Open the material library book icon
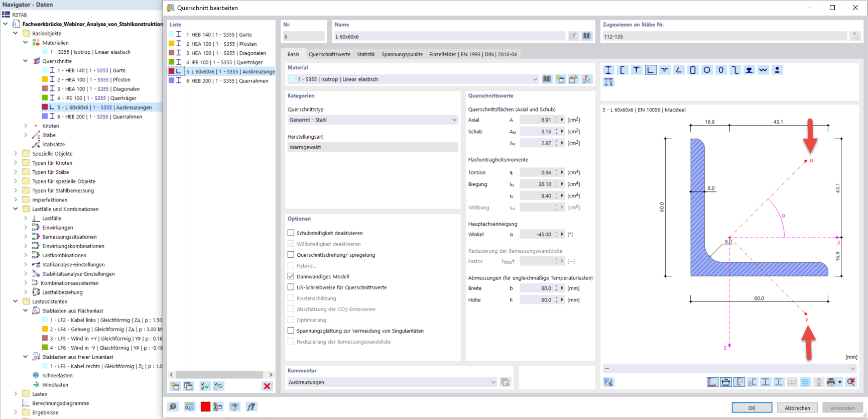The width and height of the screenshot is (868, 419). [547, 79]
